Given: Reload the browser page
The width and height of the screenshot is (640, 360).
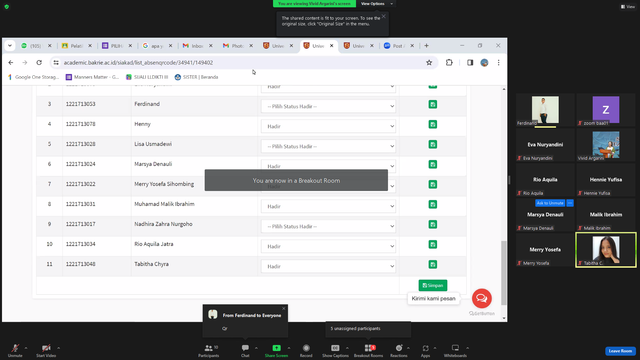Looking at the screenshot, I should pos(39,62).
